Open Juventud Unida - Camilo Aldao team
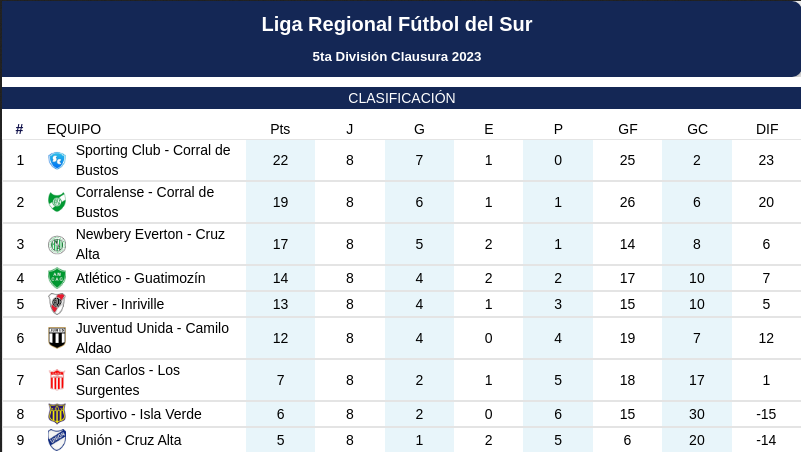Image resolution: width=801 pixels, height=452 pixels. point(152,338)
